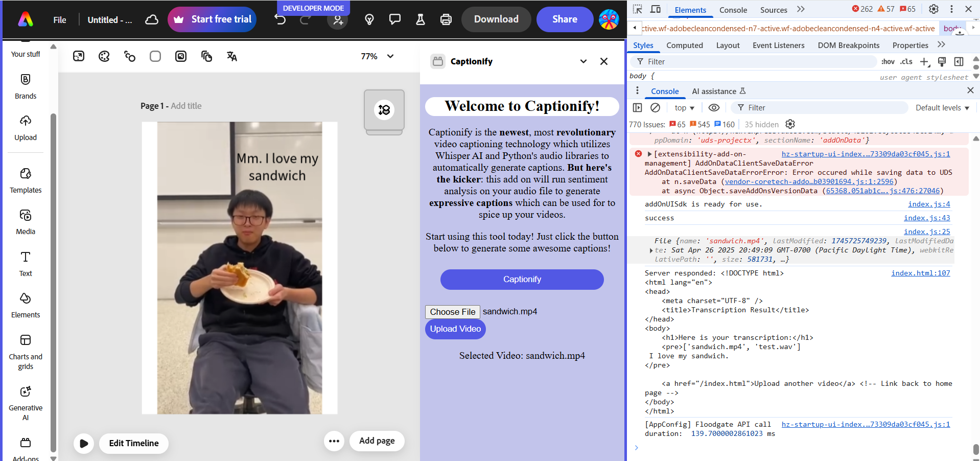Toggle the .cls element classes panel
This screenshot has height=461, width=980.
(x=906, y=62)
